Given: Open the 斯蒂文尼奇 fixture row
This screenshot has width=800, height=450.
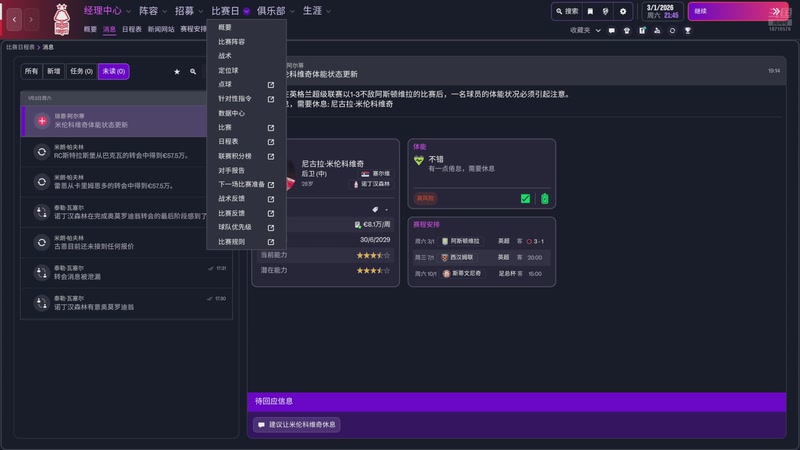Looking at the screenshot, I should pos(482,274).
